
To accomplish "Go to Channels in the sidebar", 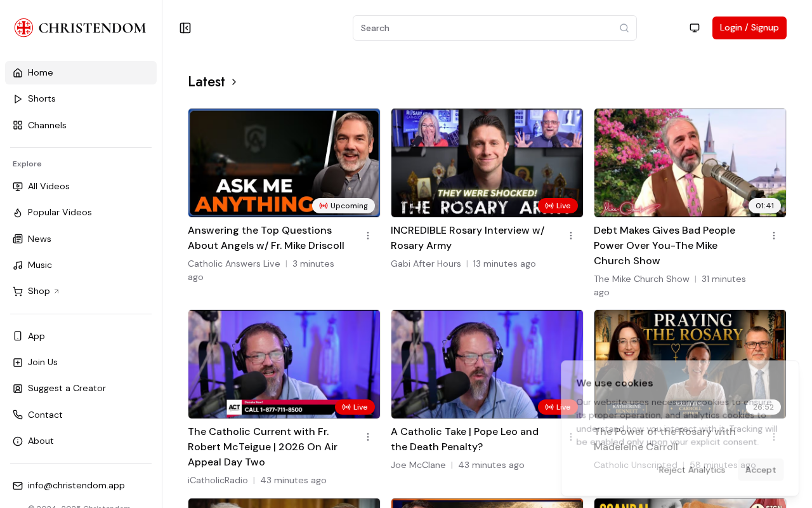I will pyautogui.click(x=81, y=125).
